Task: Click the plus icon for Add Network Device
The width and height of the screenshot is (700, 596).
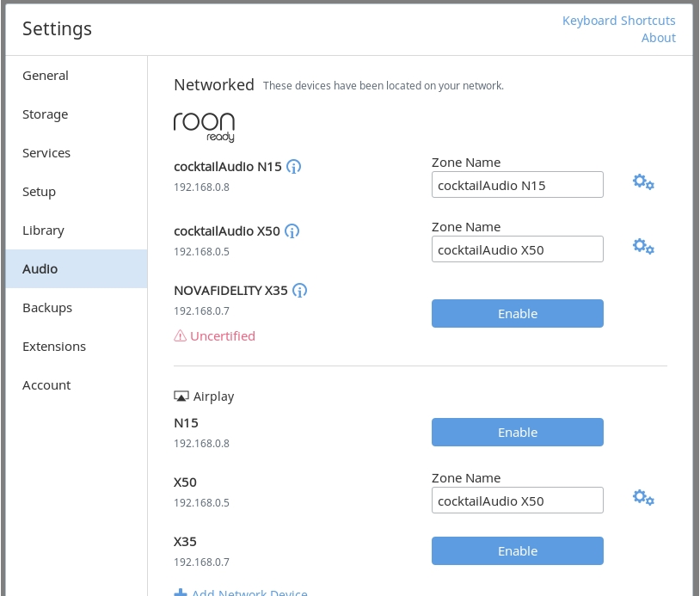Action: [x=181, y=593]
